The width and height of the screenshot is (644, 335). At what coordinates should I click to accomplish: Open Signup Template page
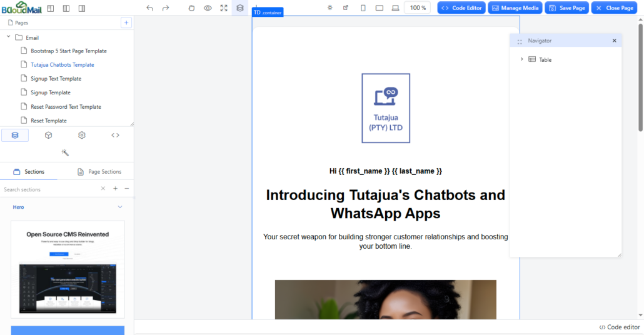click(51, 92)
